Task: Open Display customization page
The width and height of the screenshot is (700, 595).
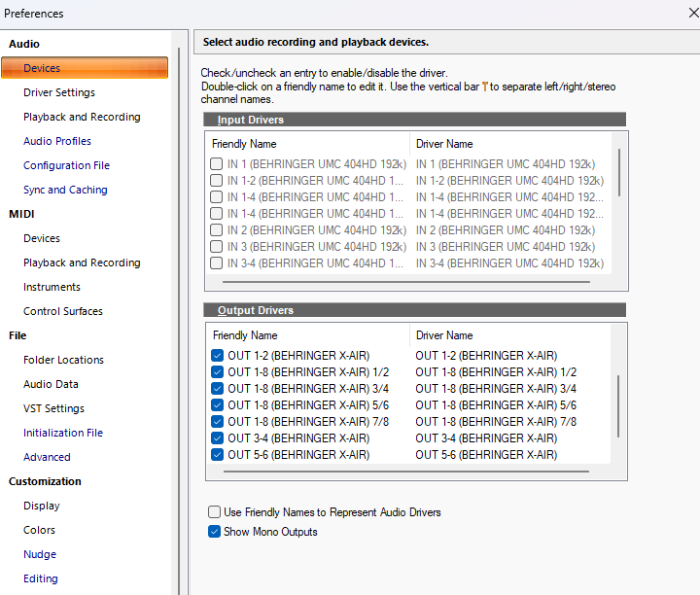Action: click(42, 506)
